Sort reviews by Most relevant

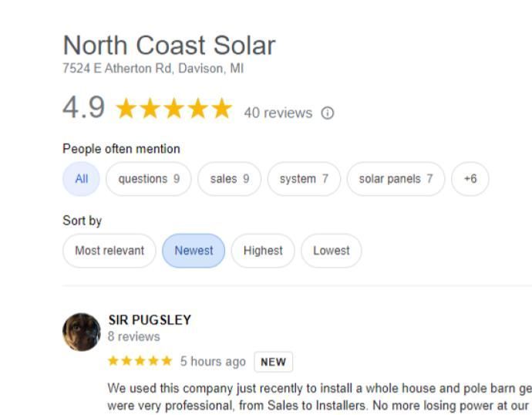click(x=109, y=251)
